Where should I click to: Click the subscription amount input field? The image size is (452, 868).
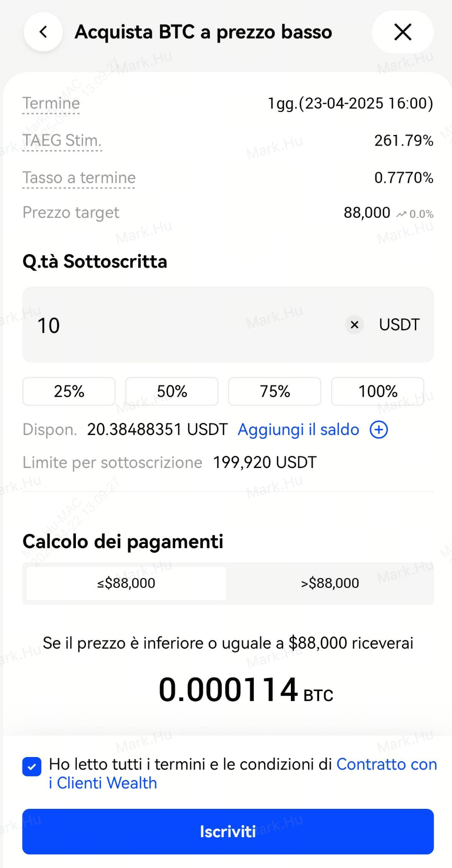(183, 325)
